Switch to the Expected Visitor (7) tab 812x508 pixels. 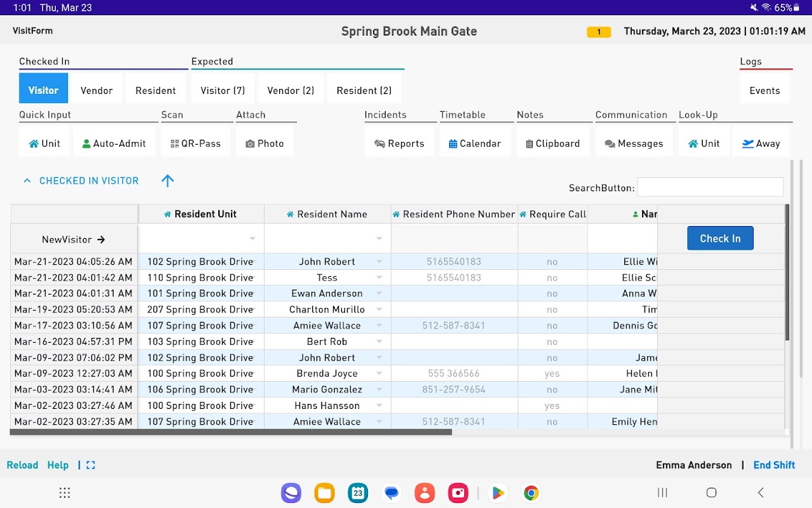[x=223, y=91]
